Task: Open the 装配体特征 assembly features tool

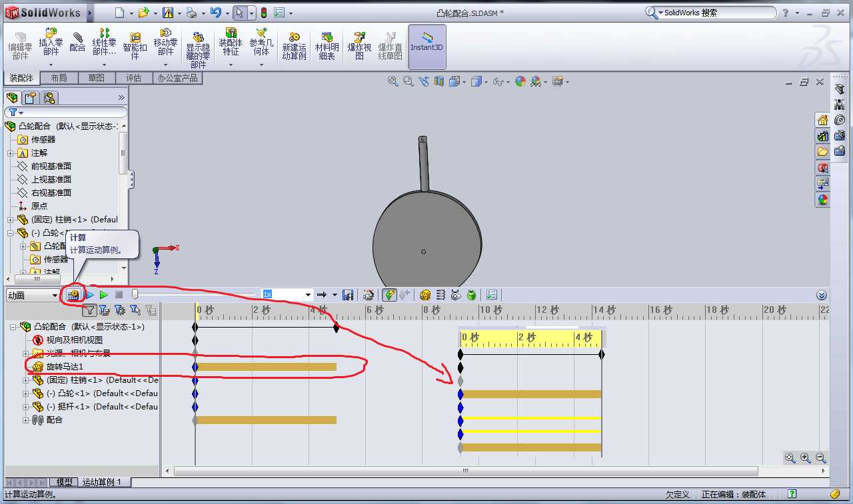Action: click(x=231, y=46)
